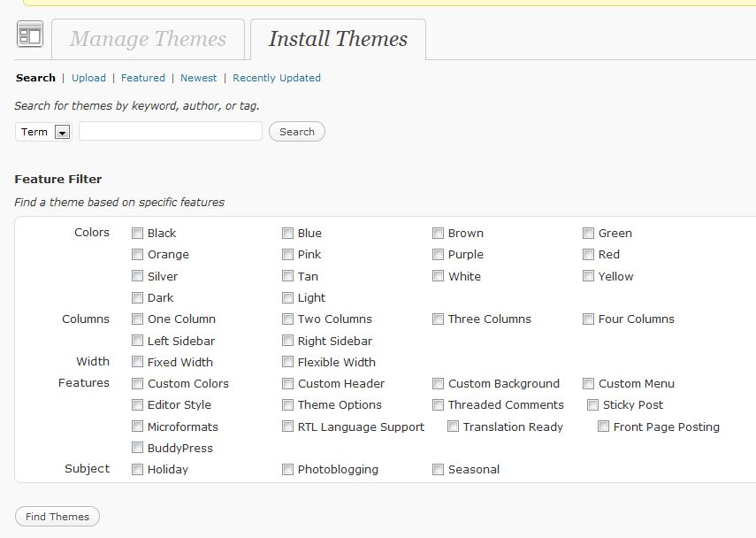
Task: View Recently Updated themes
Action: point(277,78)
